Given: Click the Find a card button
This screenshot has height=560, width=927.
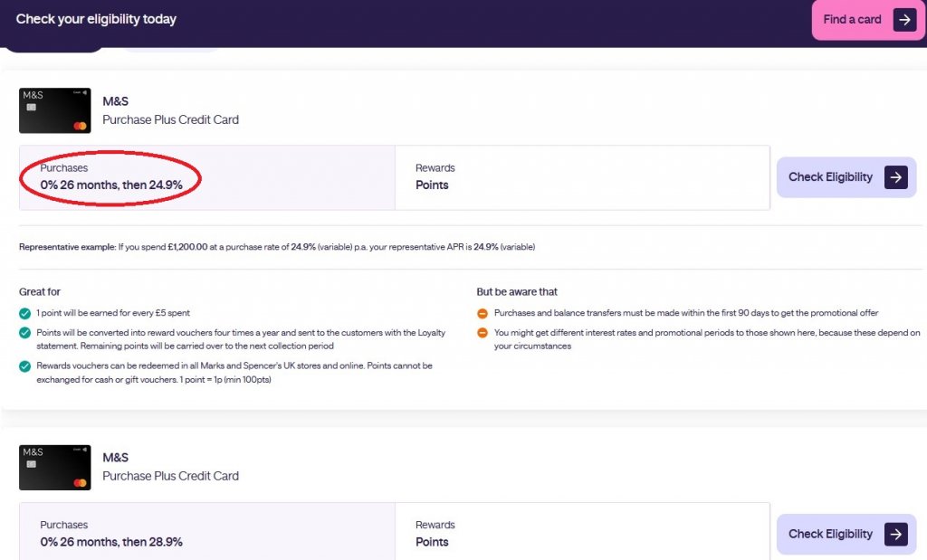Looking at the screenshot, I should 867,20.
